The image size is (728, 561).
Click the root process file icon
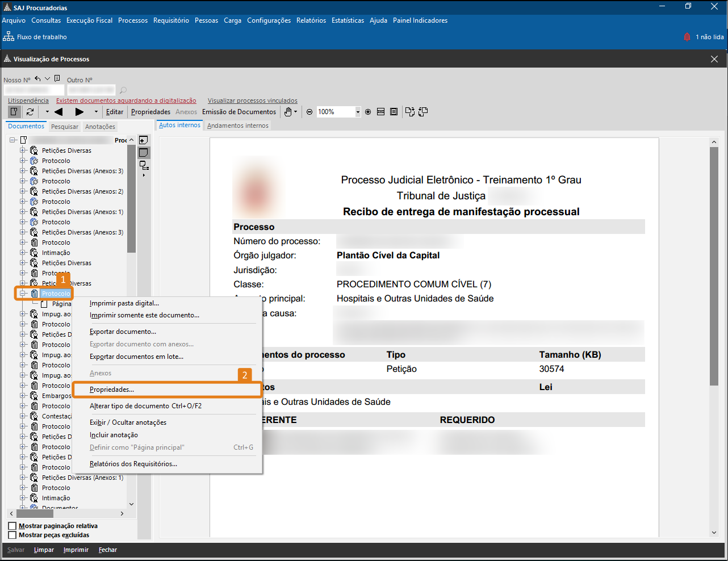24,140
